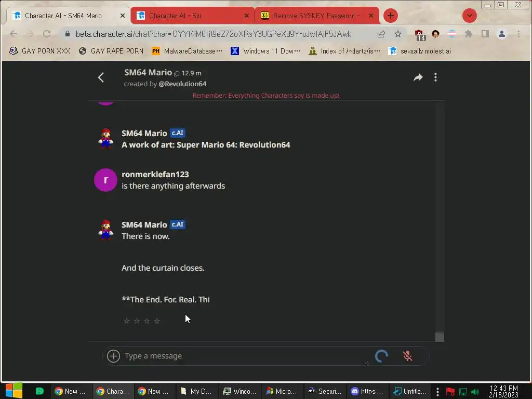Open the 12:43 PM taskbar clock
The image size is (532, 399).
[x=503, y=391]
